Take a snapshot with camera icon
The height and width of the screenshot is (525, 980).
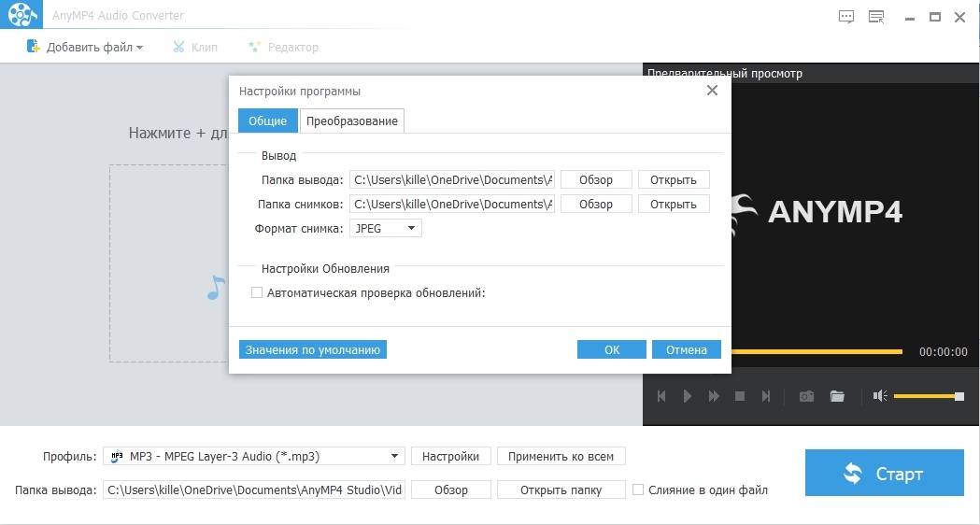click(x=807, y=396)
